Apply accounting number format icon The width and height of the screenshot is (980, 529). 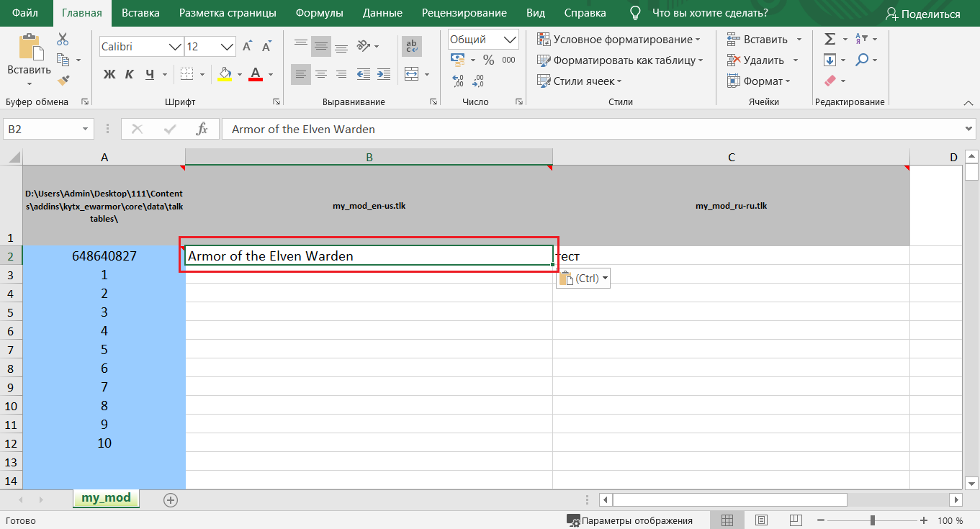tap(458, 59)
